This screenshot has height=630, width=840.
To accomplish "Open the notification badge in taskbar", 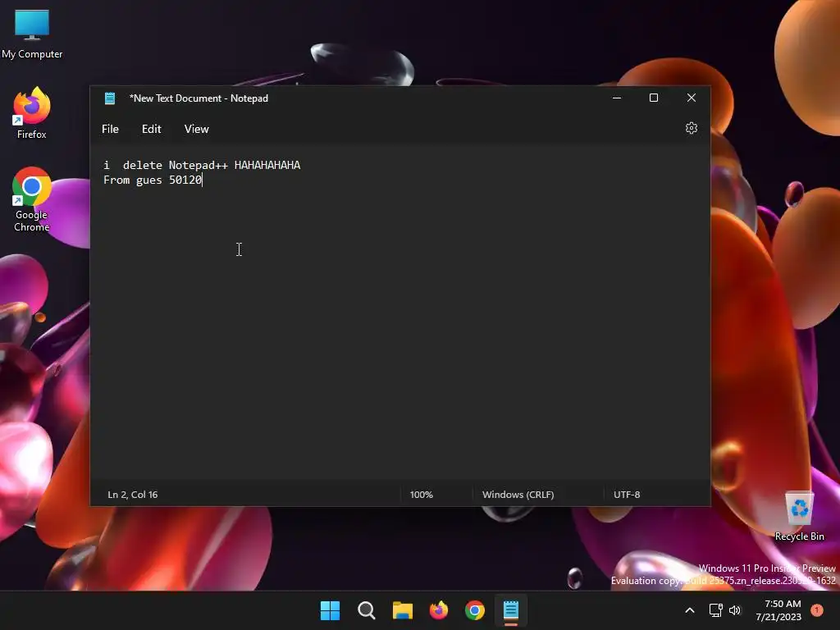I will tap(817, 610).
